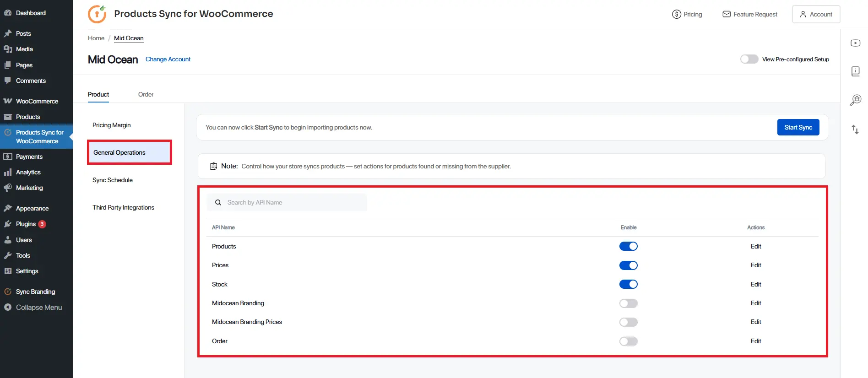868x378 pixels.
Task: Click the Comments bubble icon
Action: tap(8, 81)
